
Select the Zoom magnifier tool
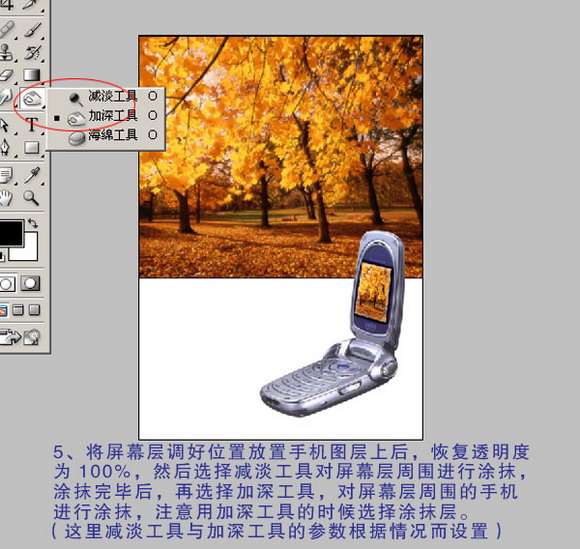point(31,198)
